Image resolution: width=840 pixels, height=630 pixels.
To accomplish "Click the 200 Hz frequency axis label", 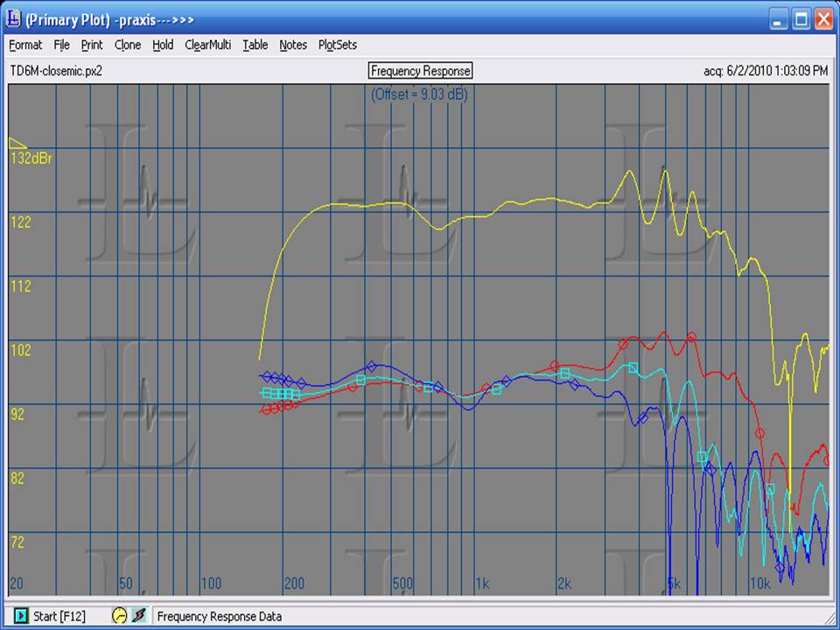I will tap(294, 584).
